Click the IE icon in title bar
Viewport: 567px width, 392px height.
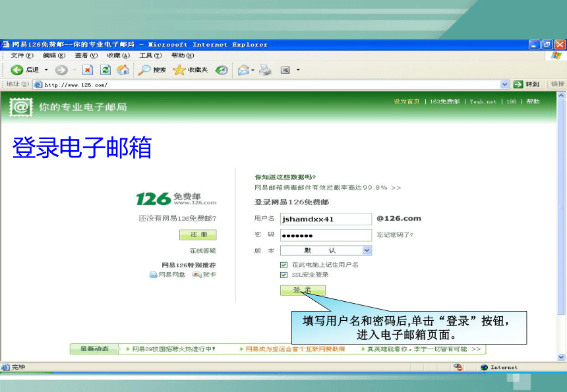coord(5,44)
